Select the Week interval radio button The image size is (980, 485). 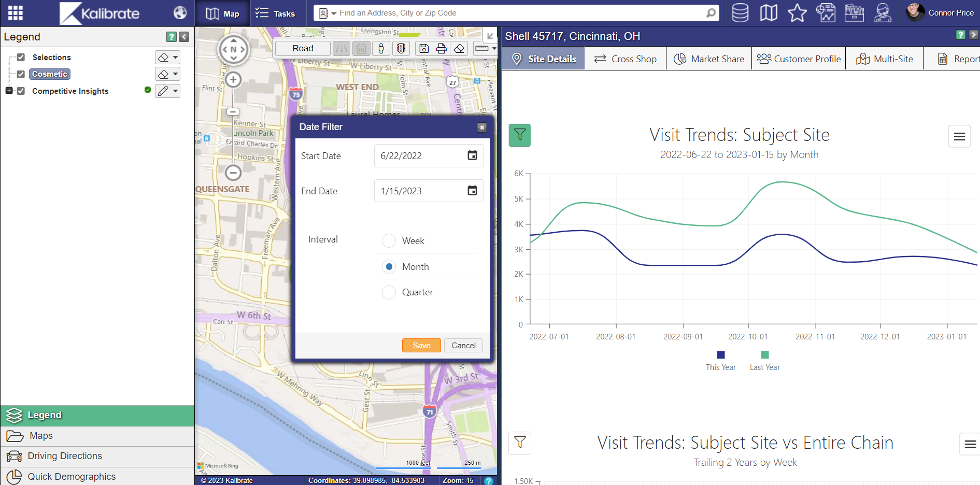point(389,241)
